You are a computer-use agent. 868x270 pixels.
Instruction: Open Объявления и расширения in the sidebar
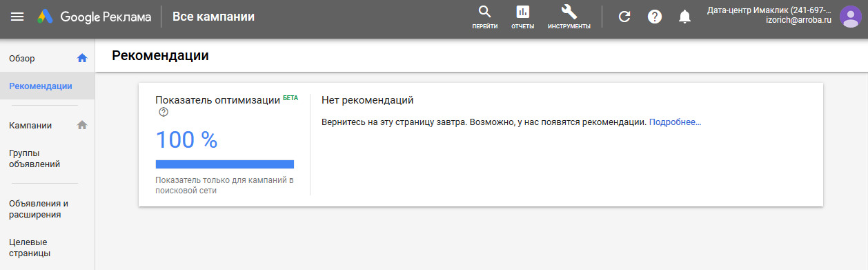(39, 209)
